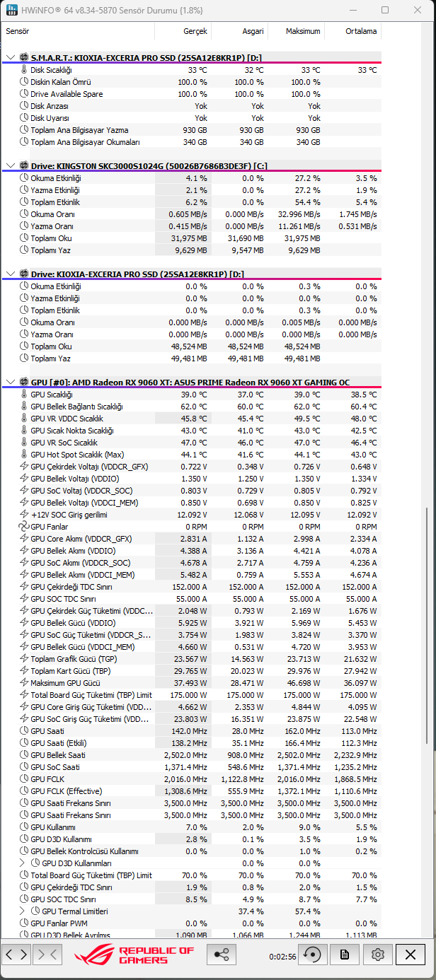436x980 pixels.
Task: Click the icon beside Diskin Kalan Ömrü
Action: click(23, 82)
